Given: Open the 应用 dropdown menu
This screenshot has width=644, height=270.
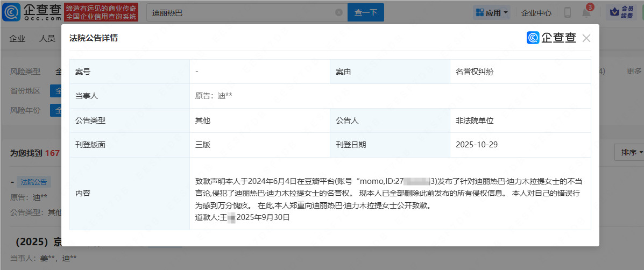Looking at the screenshot, I should (x=492, y=13).
